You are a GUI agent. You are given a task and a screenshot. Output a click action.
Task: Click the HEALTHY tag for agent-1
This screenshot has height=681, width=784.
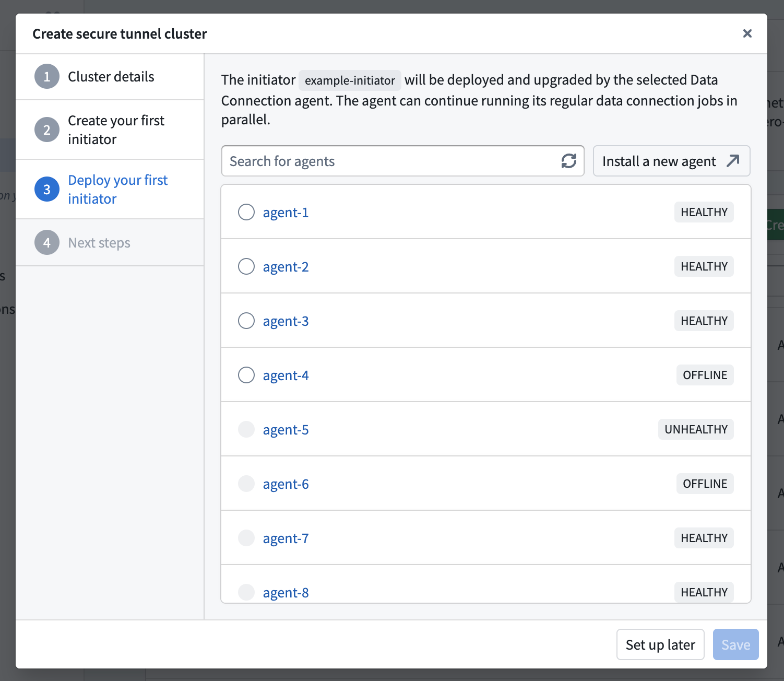pos(704,212)
